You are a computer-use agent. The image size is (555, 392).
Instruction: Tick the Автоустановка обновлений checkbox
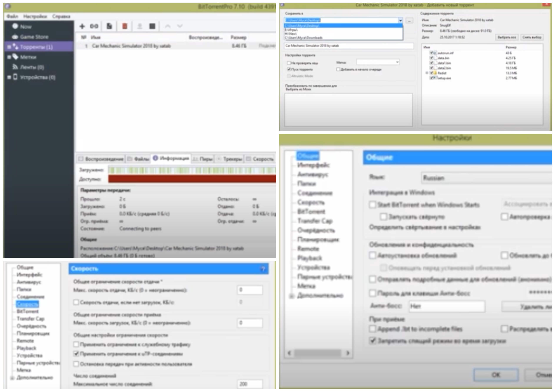pyautogui.click(x=372, y=255)
